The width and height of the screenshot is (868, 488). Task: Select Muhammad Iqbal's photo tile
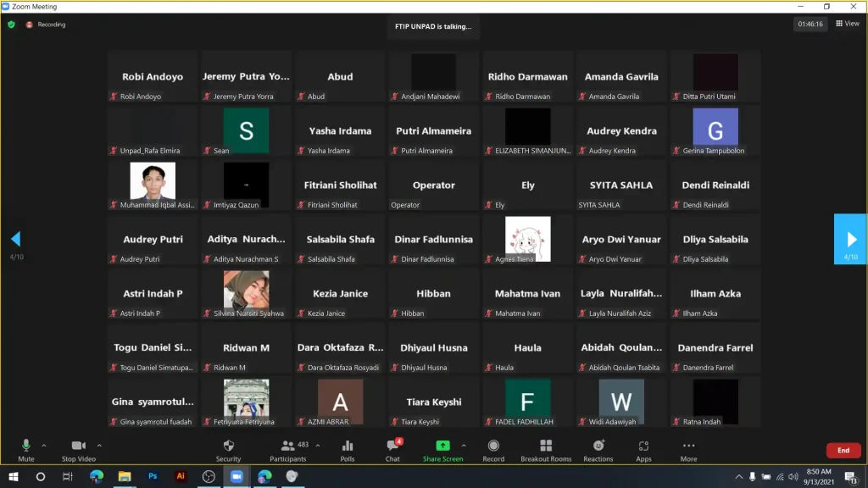point(153,186)
